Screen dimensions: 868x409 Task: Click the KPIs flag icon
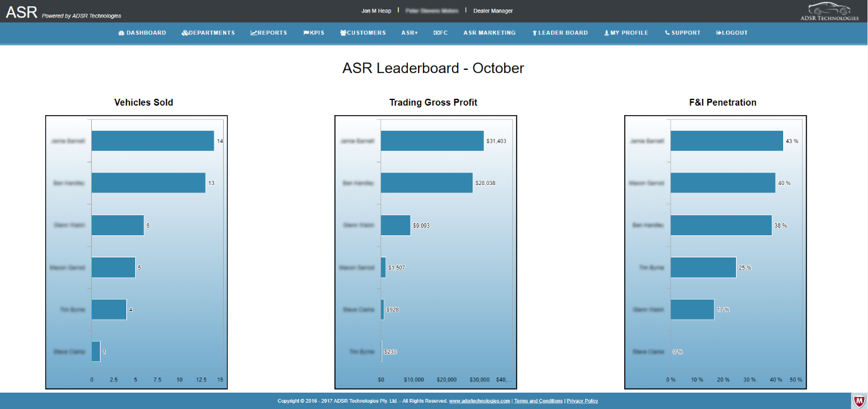306,33
